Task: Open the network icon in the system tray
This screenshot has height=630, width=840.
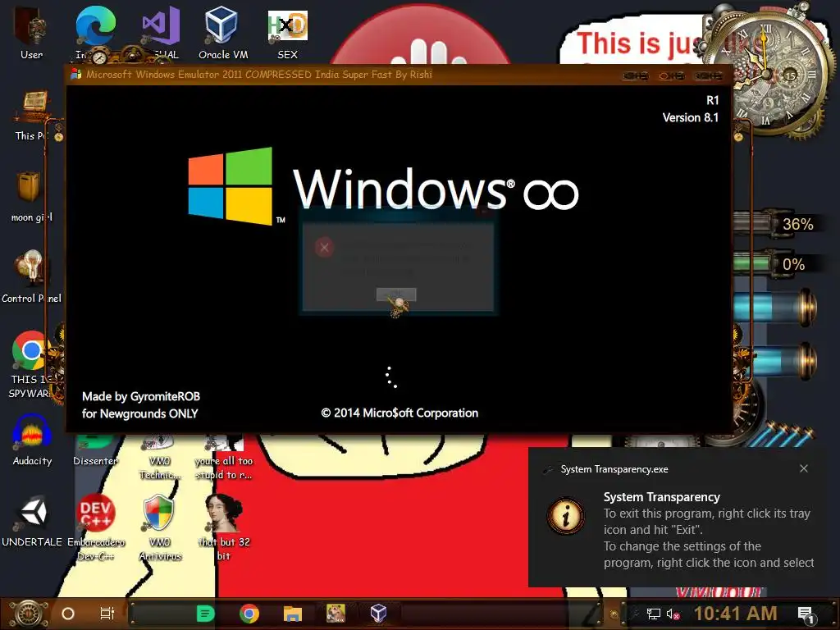Action: (x=654, y=614)
